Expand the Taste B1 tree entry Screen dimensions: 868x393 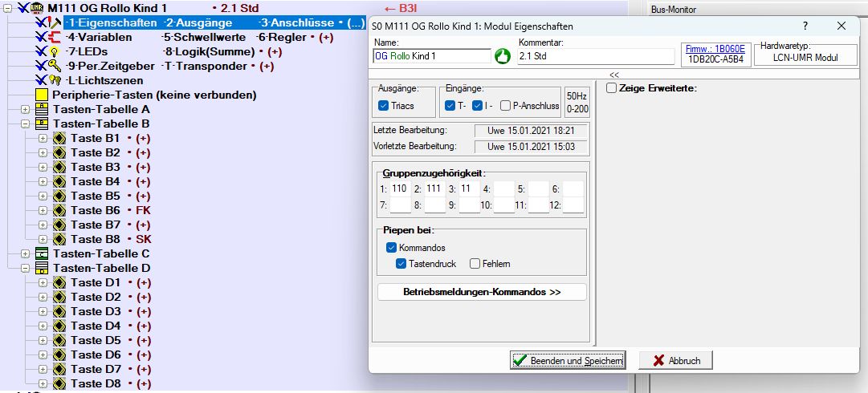(43, 138)
